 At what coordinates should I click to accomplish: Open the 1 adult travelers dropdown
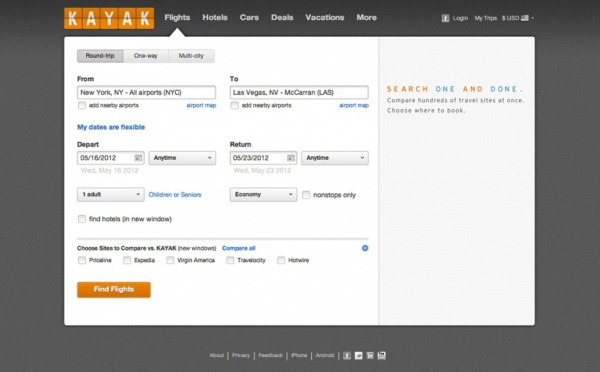pos(111,194)
